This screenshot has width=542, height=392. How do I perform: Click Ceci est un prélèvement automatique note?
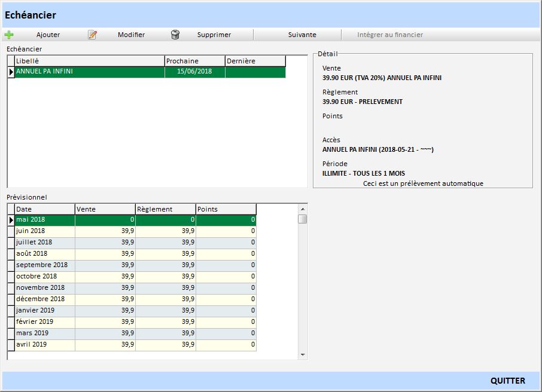tap(423, 183)
